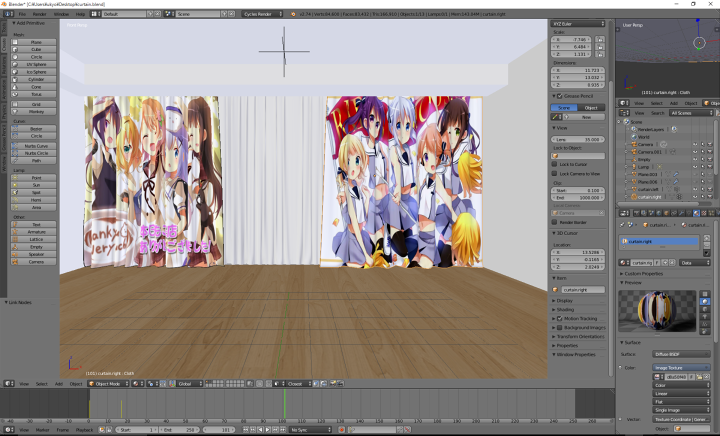Open the 3D viewport Select menu
This screenshot has height=436, width=720.
(x=42, y=384)
